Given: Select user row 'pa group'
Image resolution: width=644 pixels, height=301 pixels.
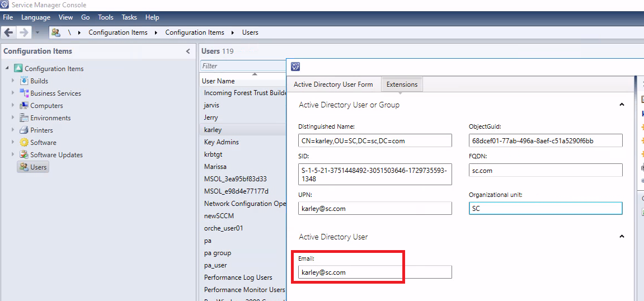Looking at the screenshot, I should pyautogui.click(x=243, y=253).
